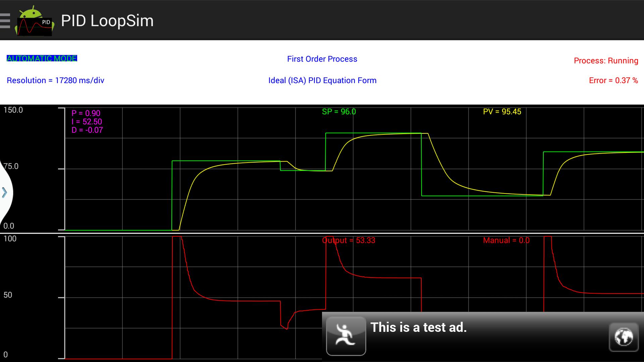Tap the Process: Running status indicator
Screen dimensions: 644x362
[606, 61]
